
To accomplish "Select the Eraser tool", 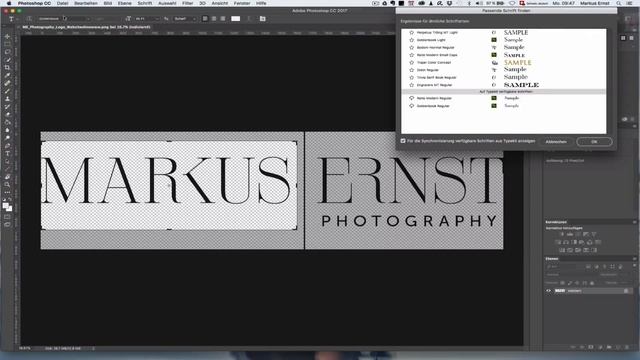I will coord(7,114).
